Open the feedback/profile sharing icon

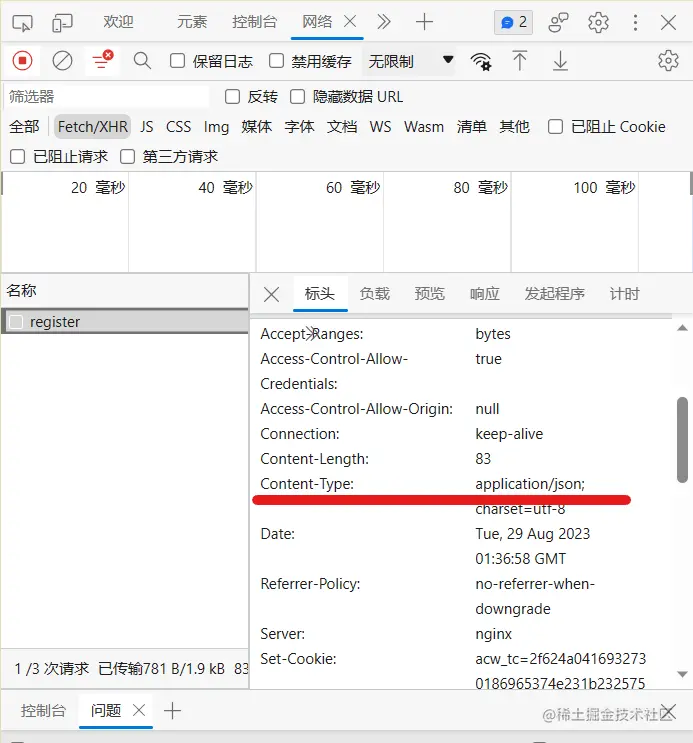558,22
